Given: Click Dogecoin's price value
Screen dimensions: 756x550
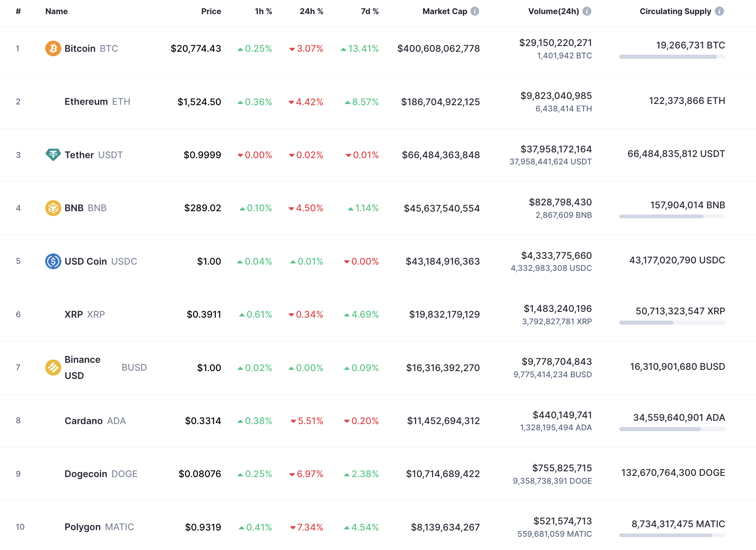Looking at the screenshot, I should point(199,474).
